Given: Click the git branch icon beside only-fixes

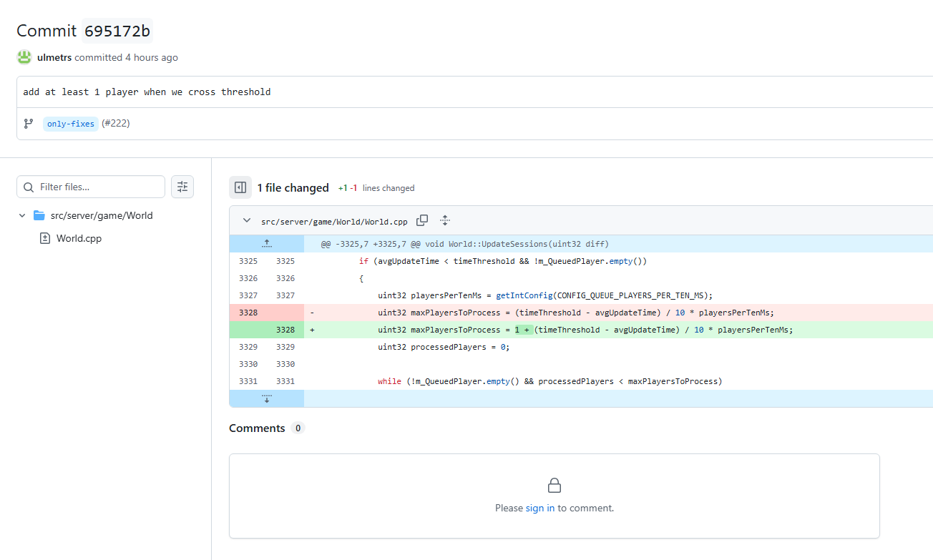Looking at the screenshot, I should click(x=29, y=124).
